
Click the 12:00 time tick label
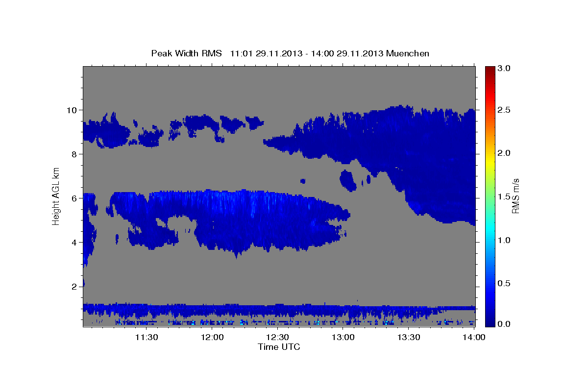click(212, 337)
